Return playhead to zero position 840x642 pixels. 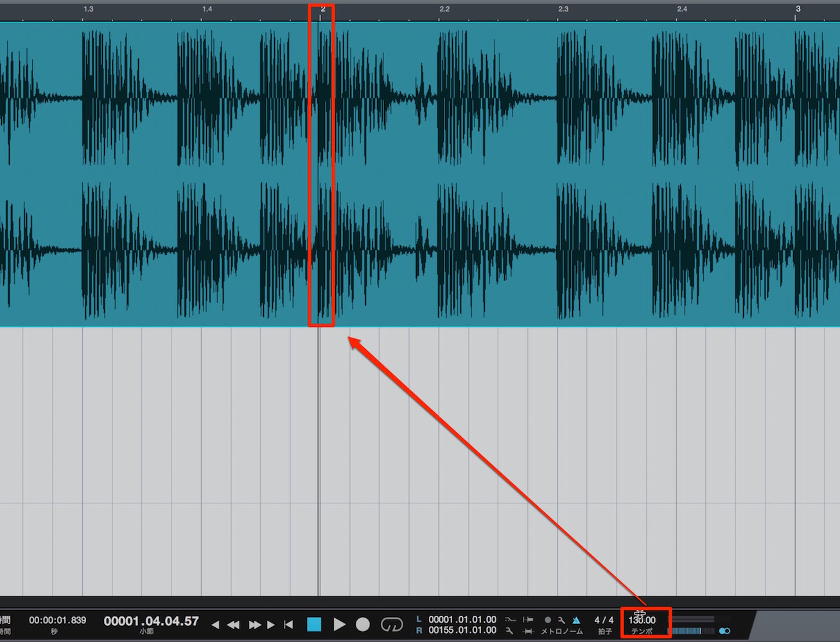[x=288, y=624]
